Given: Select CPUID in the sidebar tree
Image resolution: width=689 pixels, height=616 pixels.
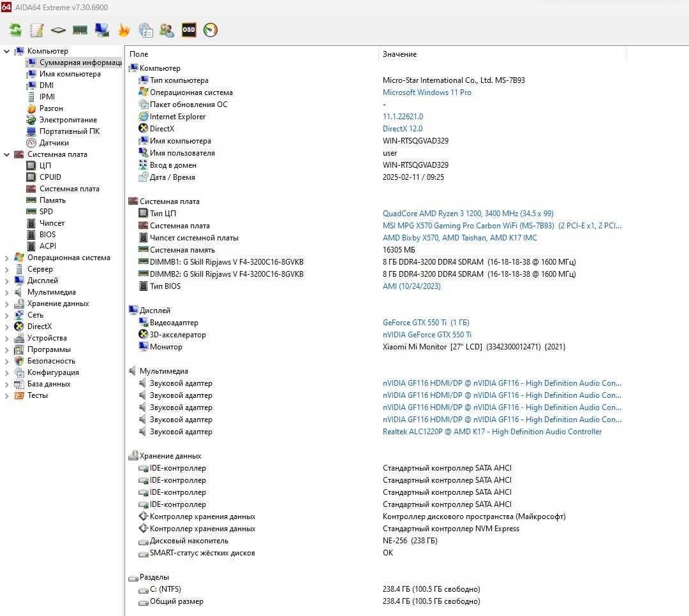Looking at the screenshot, I should click(50, 177).
